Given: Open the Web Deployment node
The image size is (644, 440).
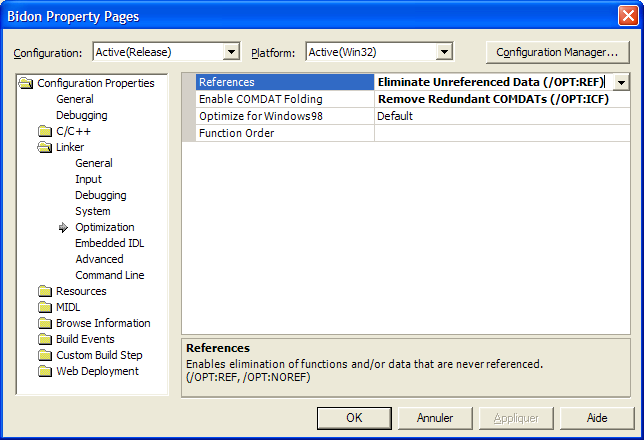Looking at the screenshot, I should [97, 371].
